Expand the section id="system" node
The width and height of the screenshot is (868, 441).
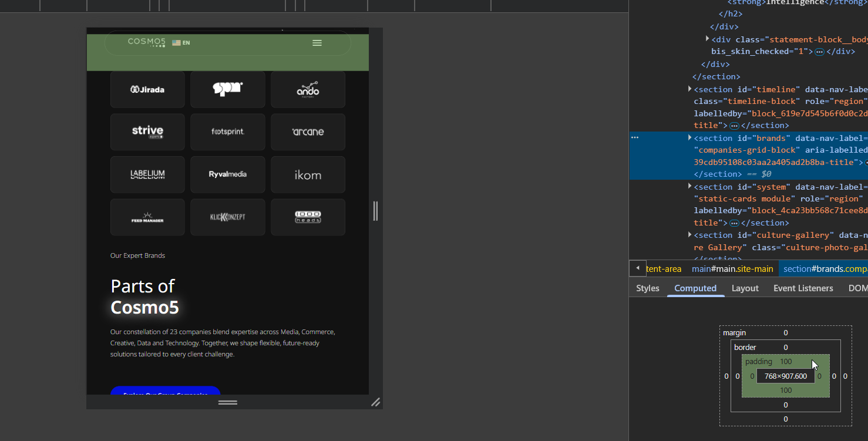pos(690,186)
